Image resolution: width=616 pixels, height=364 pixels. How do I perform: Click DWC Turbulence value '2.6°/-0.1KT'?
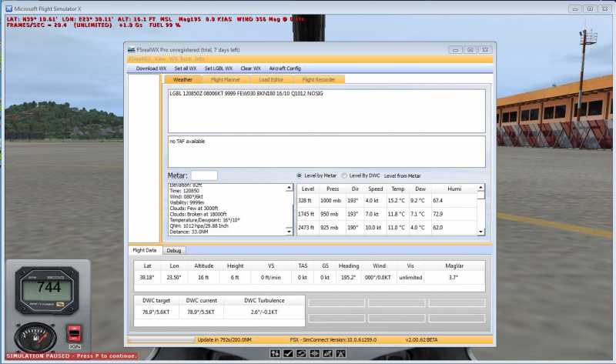coord(264,312)
